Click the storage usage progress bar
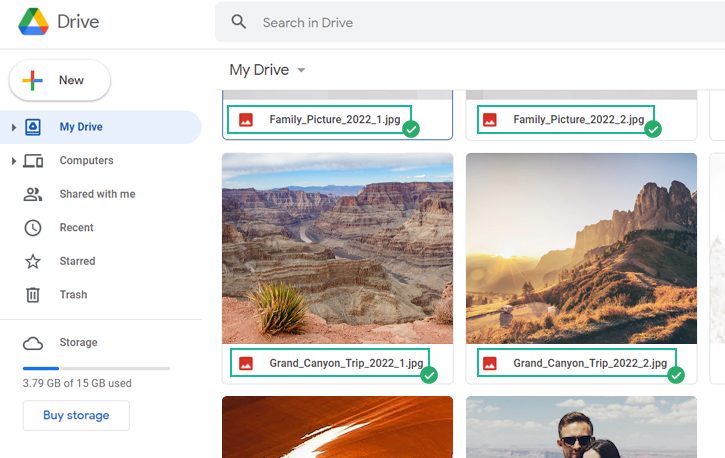 click(x=96, y=368)
